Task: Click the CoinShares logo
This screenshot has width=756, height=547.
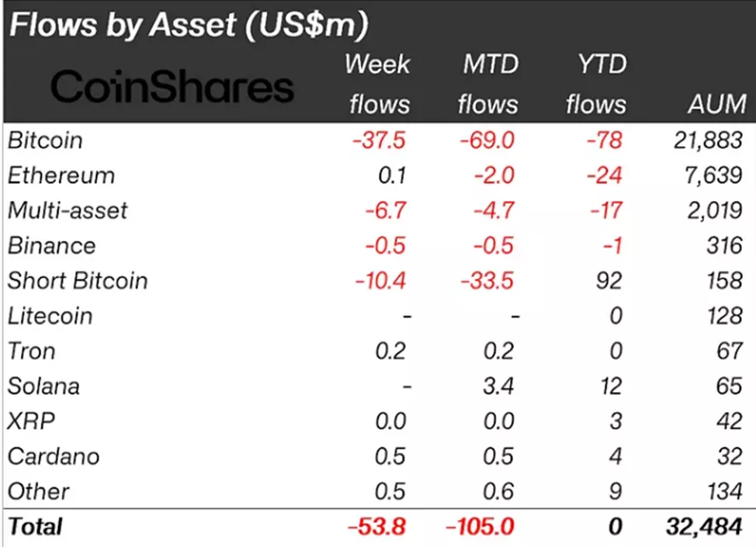Action: click(x=172, y=88)
